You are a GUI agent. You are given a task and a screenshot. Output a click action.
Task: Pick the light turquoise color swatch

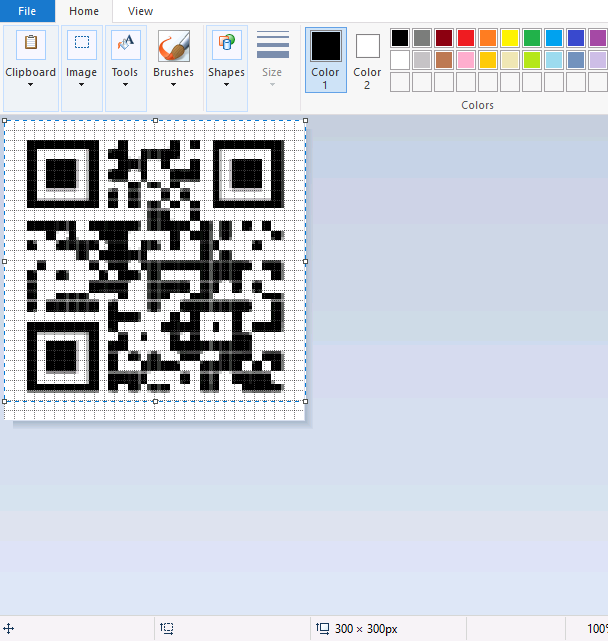point(554,60)
